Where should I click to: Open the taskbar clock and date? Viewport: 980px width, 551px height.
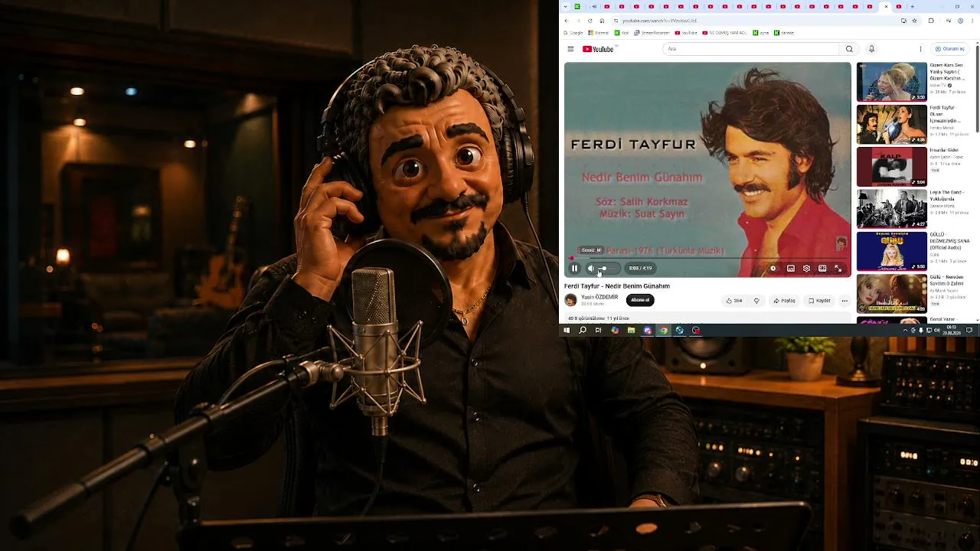click(x=951, y=331)
